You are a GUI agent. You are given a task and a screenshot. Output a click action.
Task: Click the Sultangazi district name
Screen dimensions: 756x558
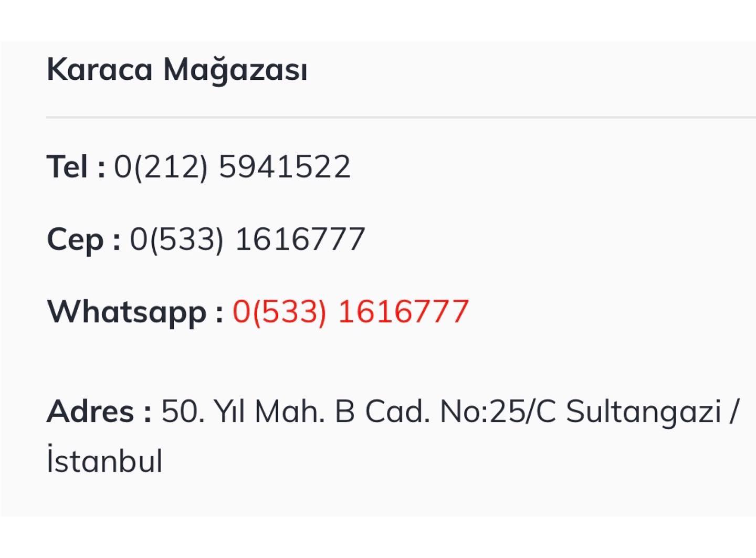[x=644, y=412]
